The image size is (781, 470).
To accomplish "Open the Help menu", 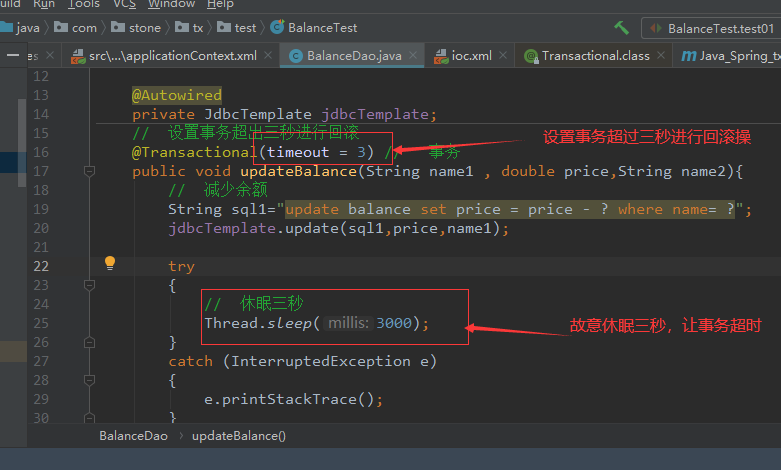I will [x=220, y=4].
